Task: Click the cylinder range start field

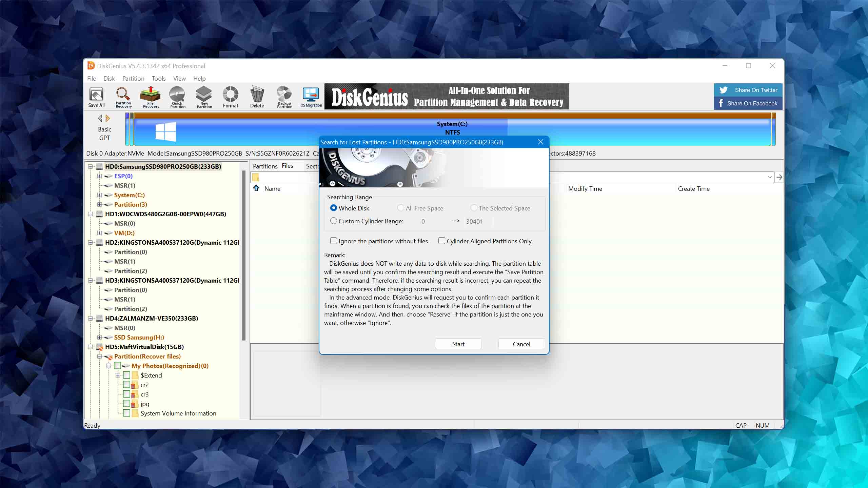Action: pos(431,221)
